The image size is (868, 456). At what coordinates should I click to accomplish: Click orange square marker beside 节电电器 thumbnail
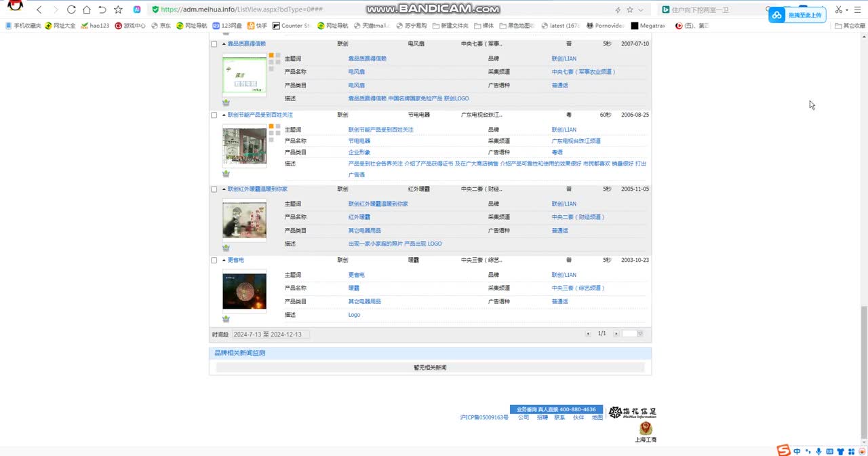271,127
